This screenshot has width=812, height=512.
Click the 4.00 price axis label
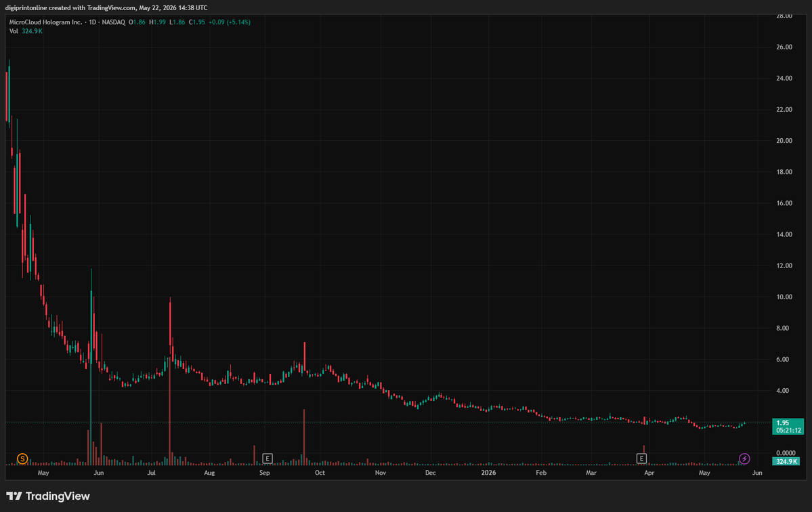[782, 391]
